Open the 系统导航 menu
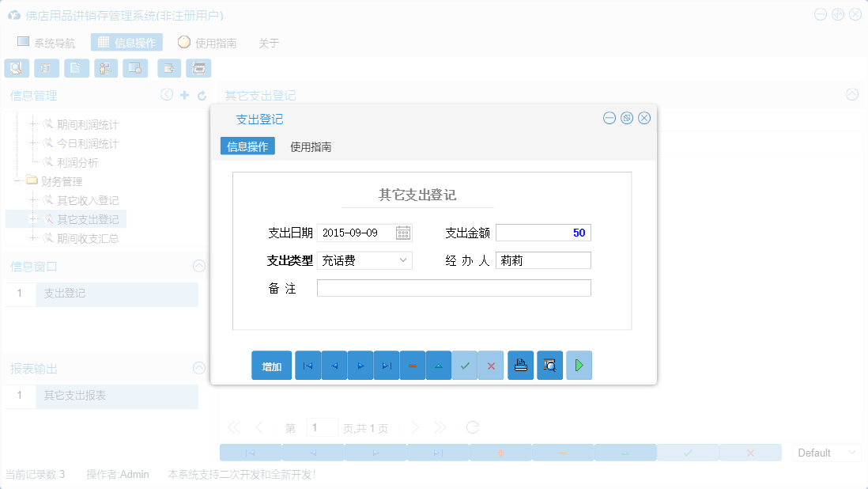 [47, 42]
